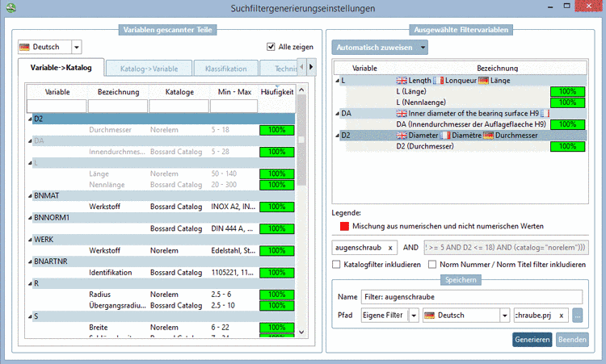Open the Automatisch zuweisen dropdown arrow

[423, 48]
